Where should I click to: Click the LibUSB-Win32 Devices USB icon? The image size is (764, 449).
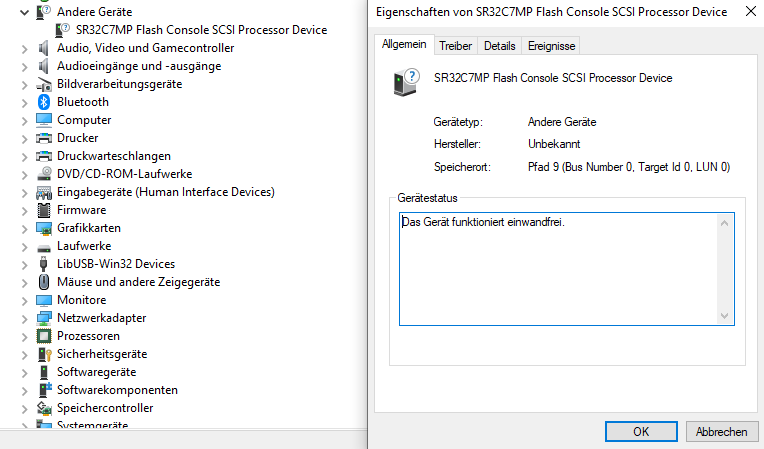43,264
